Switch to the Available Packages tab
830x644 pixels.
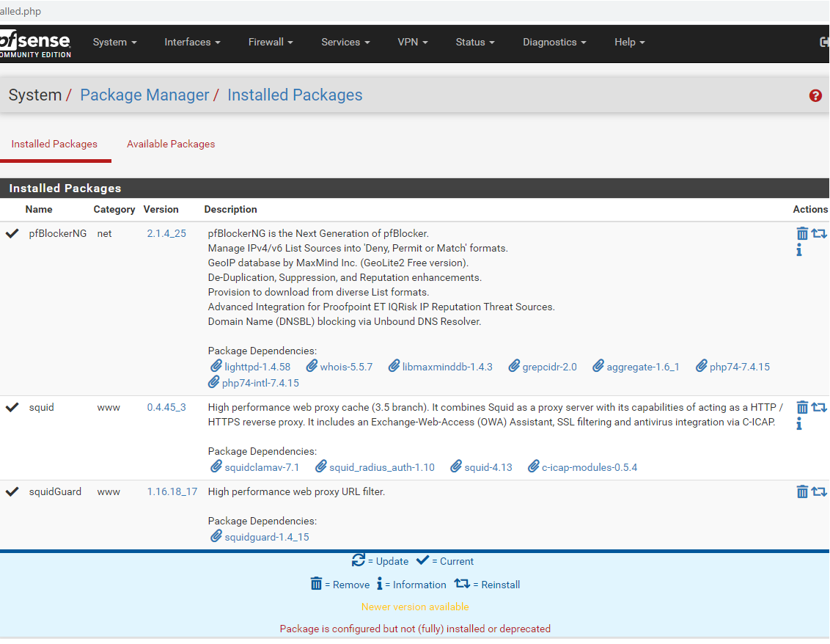click(x=171, y=144)
